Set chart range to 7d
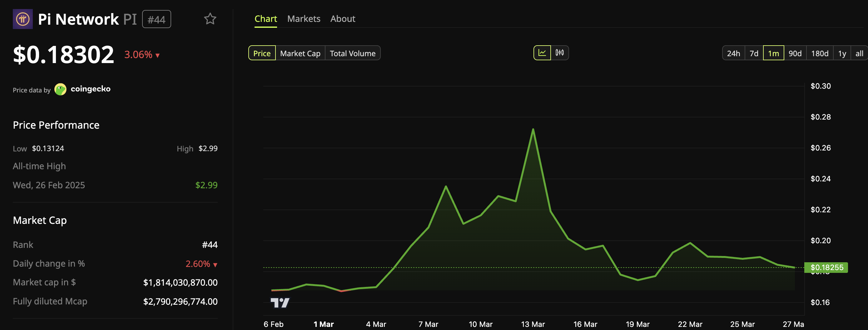868x330 pixels. click(x=754, y=53)
